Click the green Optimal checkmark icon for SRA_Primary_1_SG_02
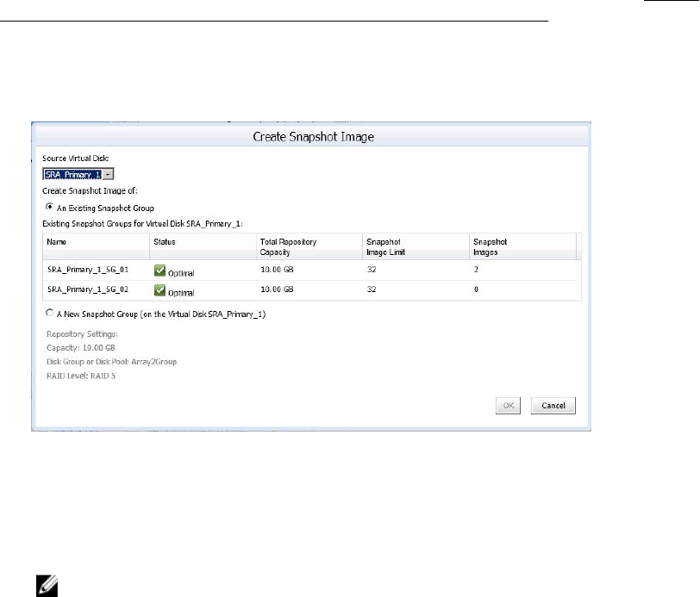The image size is (700, 597). [x=159, y=290]
